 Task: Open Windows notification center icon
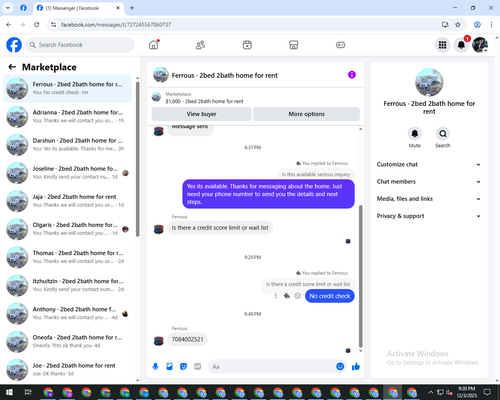coord(487,392)
